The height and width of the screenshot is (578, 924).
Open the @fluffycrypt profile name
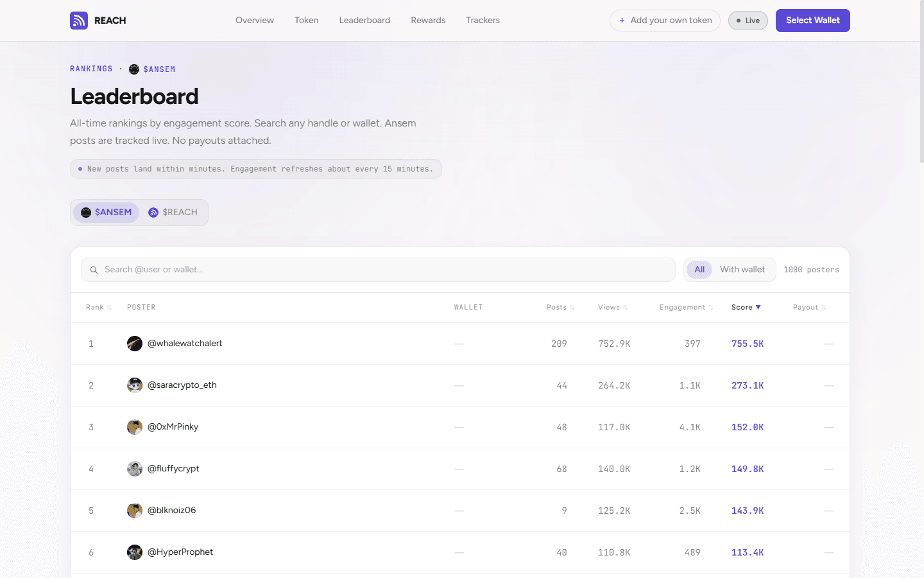point(173,469)
